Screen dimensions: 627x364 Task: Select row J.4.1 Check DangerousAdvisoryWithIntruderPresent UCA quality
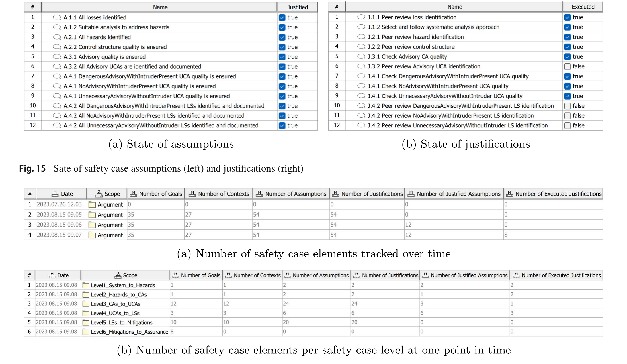click(x=466, y=76)
